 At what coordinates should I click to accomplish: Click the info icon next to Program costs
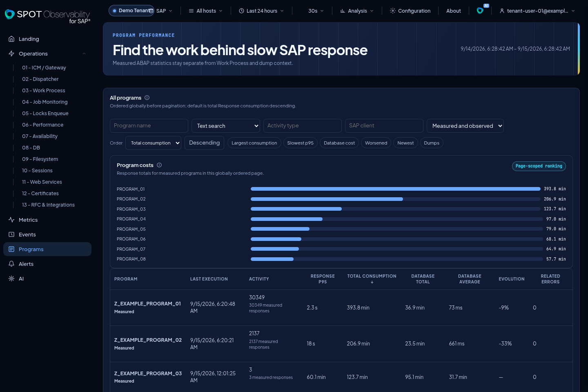point(159,165)
